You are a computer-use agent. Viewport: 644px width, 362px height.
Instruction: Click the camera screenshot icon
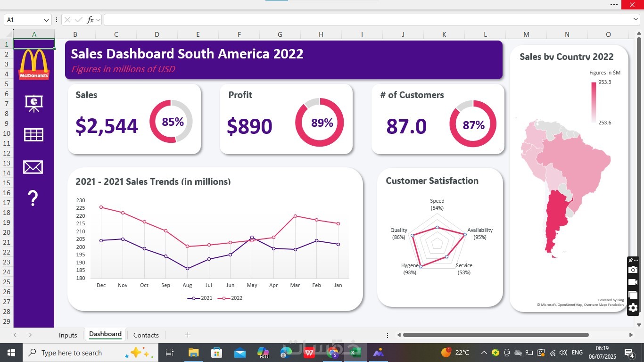pos(633,270)
